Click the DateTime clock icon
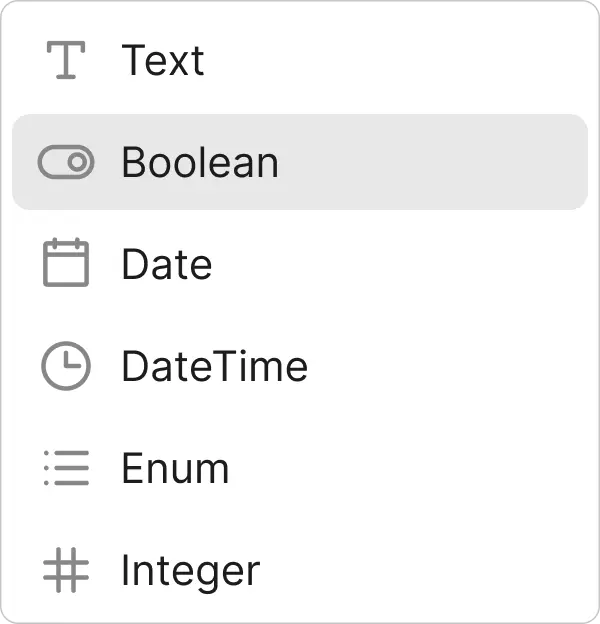The height and width of the screenshot is (624, 600). point(66,366)
